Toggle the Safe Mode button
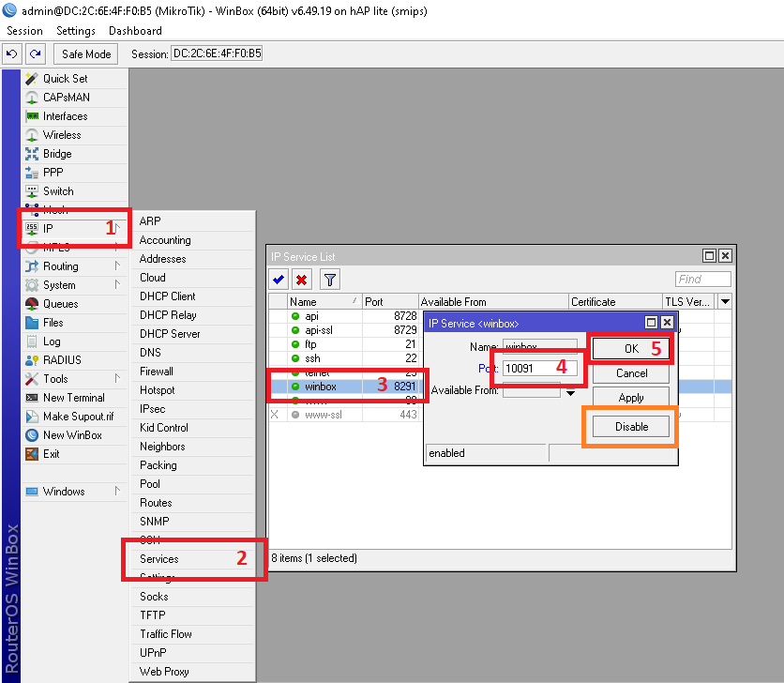This screenshot has height=683, width=784. pos(86,54)
